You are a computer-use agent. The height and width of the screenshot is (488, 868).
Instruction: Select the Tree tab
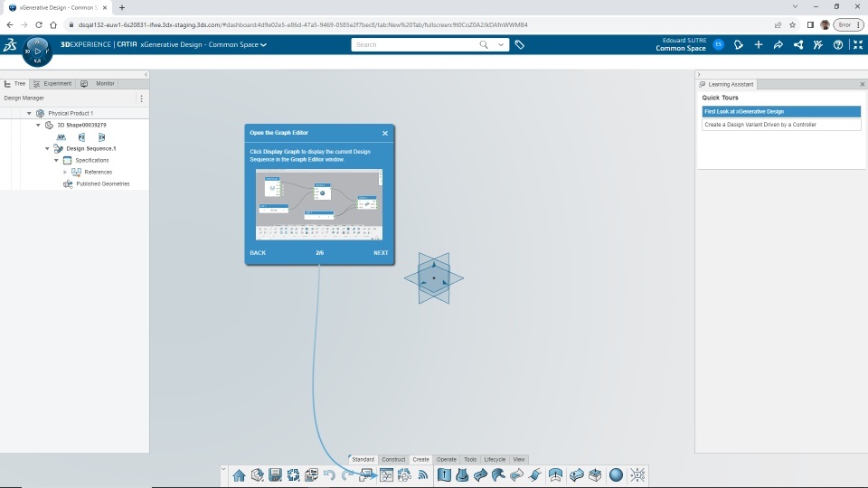(x=15, y=83)
